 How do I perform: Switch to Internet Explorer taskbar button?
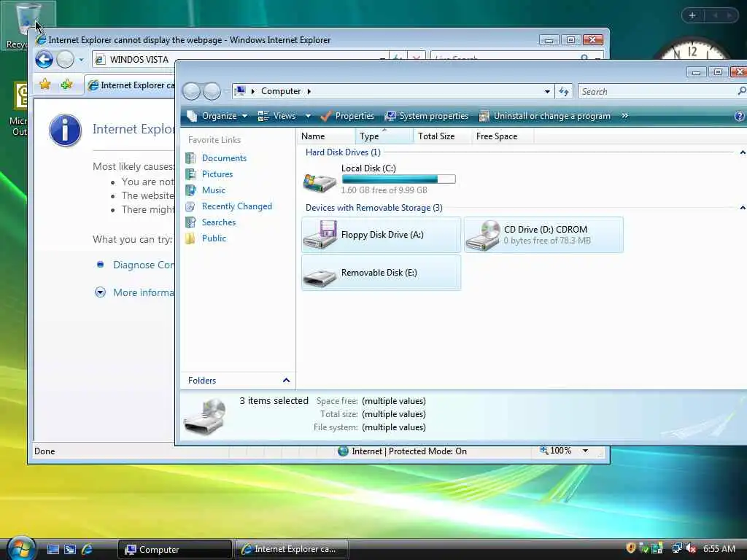point(292,549)
